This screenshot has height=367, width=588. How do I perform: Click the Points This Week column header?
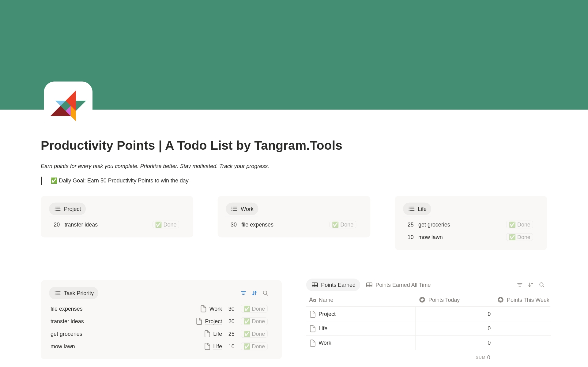522,300
